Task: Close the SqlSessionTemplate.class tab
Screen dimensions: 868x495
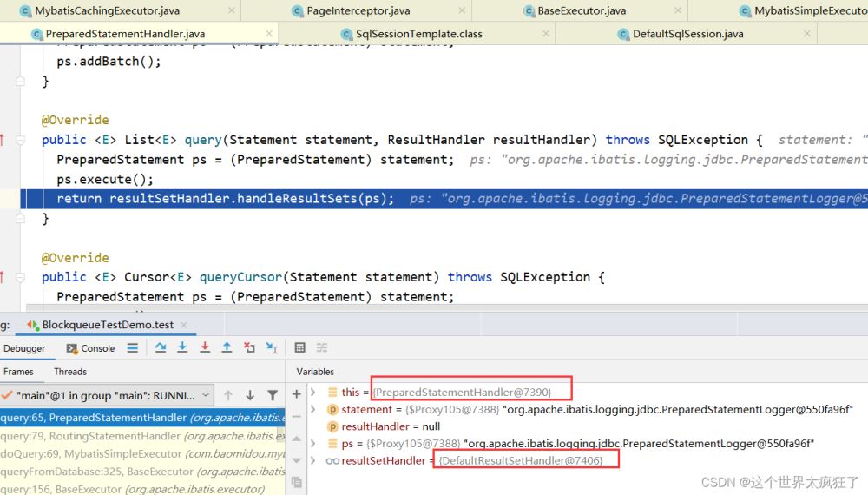Action: click(x=546, y=34)
